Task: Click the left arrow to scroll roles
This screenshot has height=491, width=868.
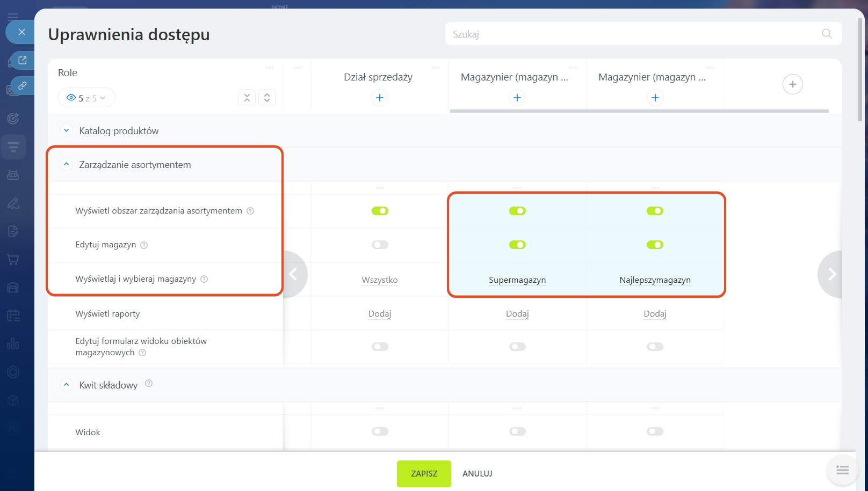Action: coord(293,274)
